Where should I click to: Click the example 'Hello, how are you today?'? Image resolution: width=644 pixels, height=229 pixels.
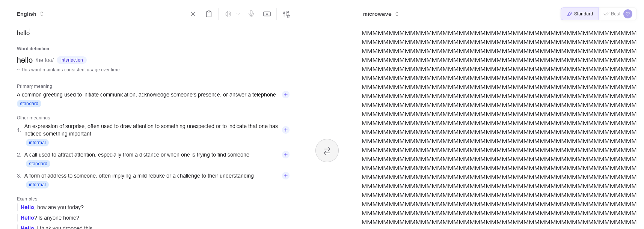(52, 207)
